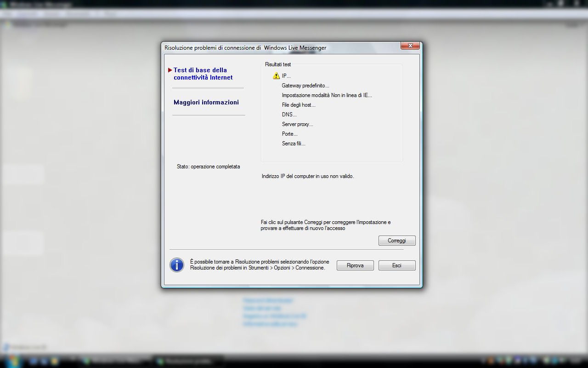Click the Risultati test group label
This screenshot has width=588, height=368.
(x=278, y=64)
